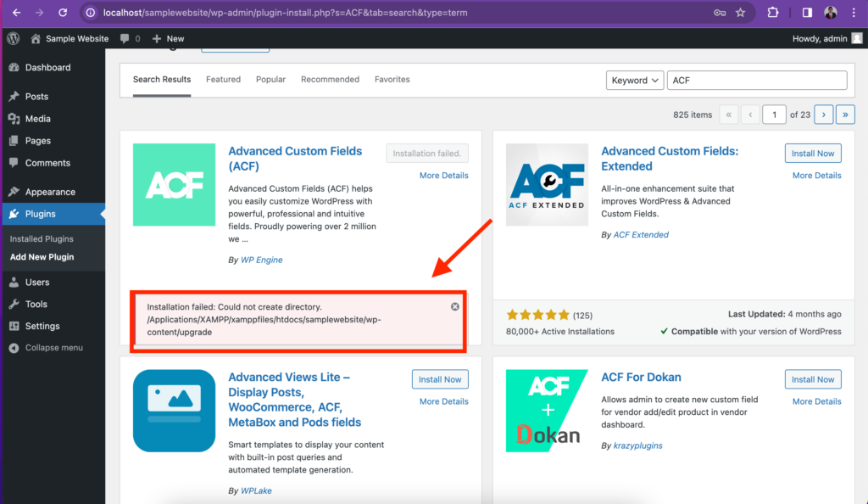This screenshot has height=504, width=868.
Task: Dismiss the installation failed notice
Action: [x=454, y=307]
